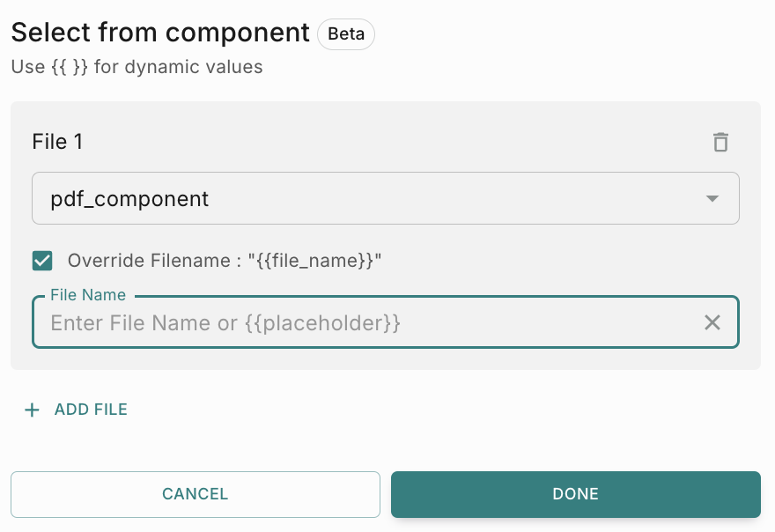Click the "Select from component" heading
This screenshot has height=532, width=775.
tap(160, 33)
